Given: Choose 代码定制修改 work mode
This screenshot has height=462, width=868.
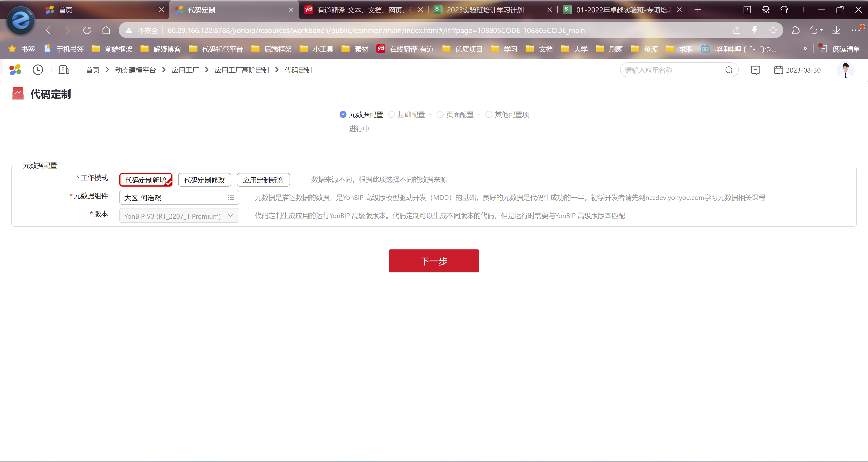Looking at the screenshot, I should 204,180.
